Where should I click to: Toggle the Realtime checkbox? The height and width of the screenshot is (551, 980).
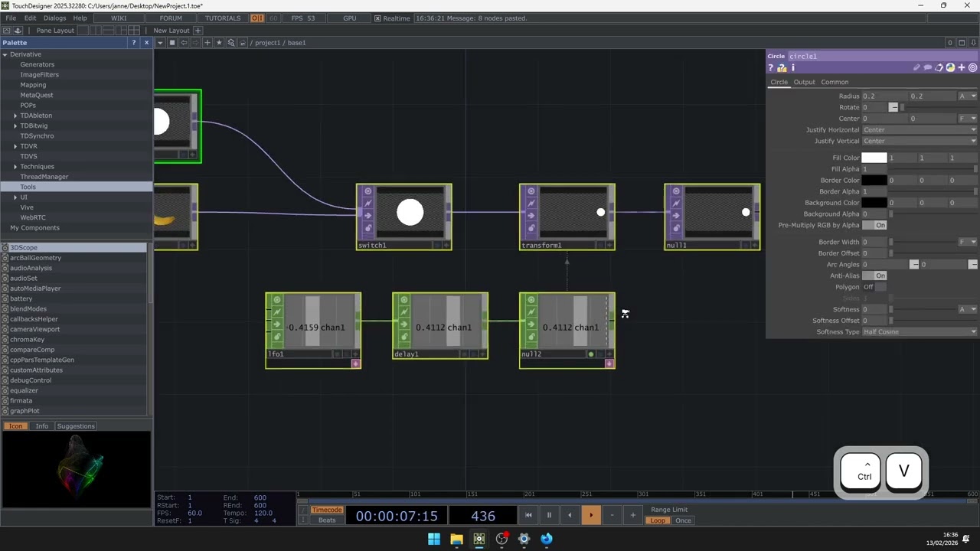(x=377, y=18)
